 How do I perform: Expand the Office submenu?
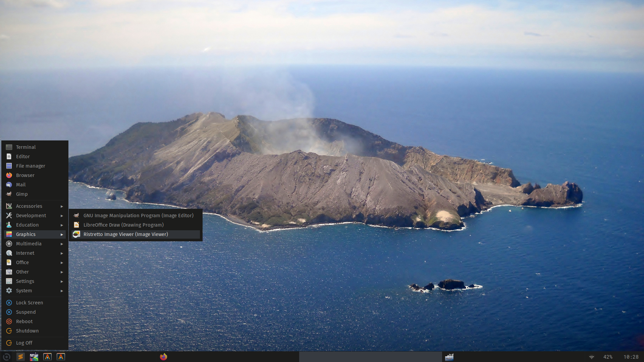(35, 262)
